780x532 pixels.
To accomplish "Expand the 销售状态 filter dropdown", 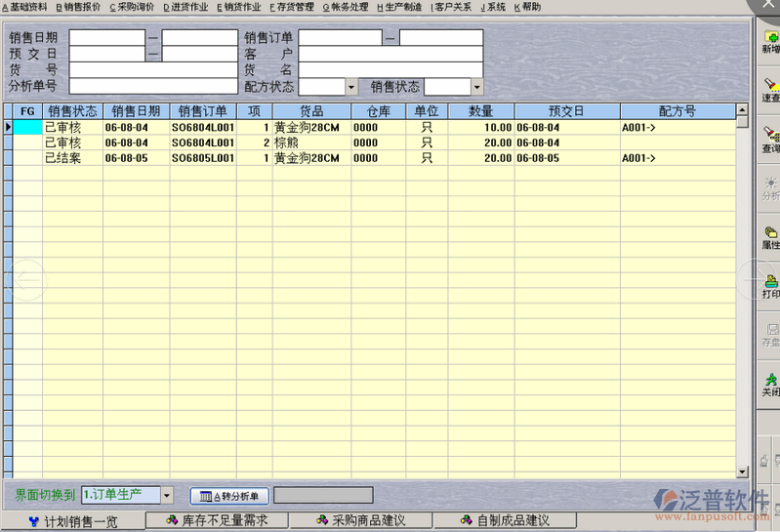I will pyautogui.click(x=477, y=87).
